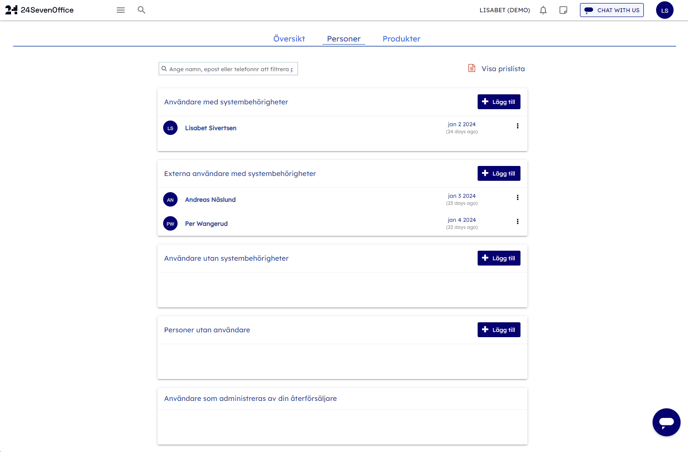Viewport: 688px width, 452px height.
Task: Add user under Användare med systembehörigheter
Action: 498,102
